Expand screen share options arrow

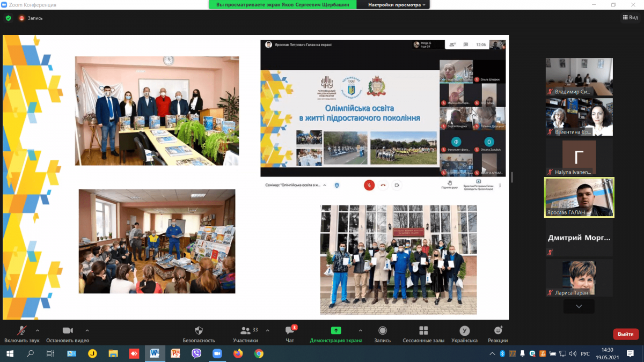coord(360,330)
